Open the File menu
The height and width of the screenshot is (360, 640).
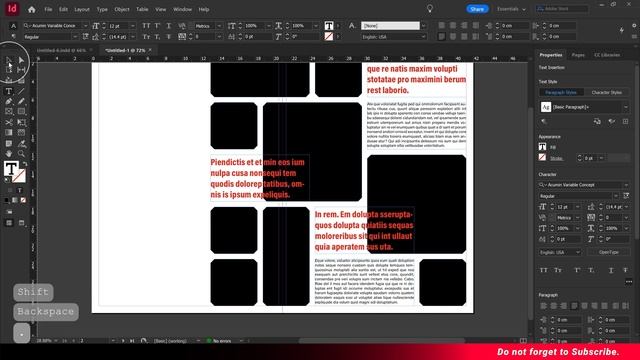tap(48, 9)
